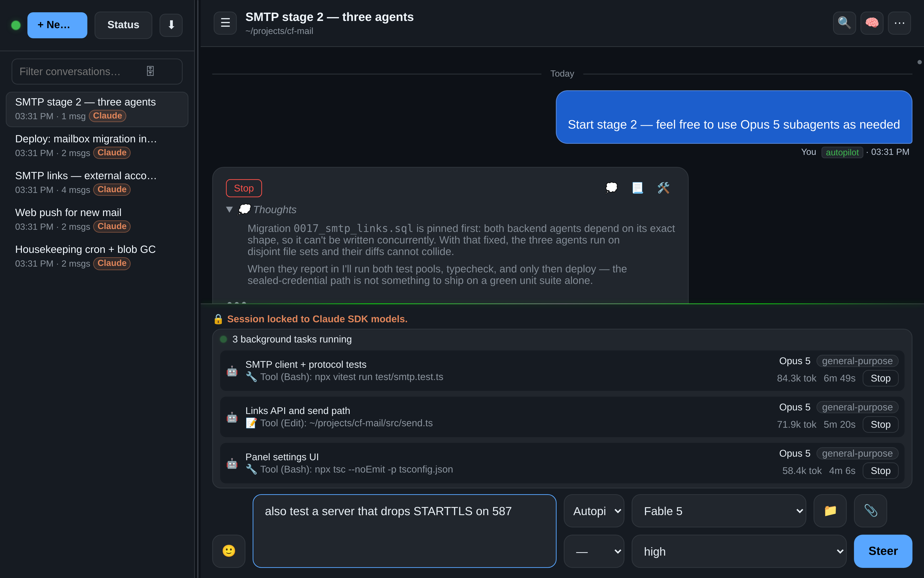Click the red Stop button in response card
The height and width of the screenshot is (578, 924).
(244, 188)
